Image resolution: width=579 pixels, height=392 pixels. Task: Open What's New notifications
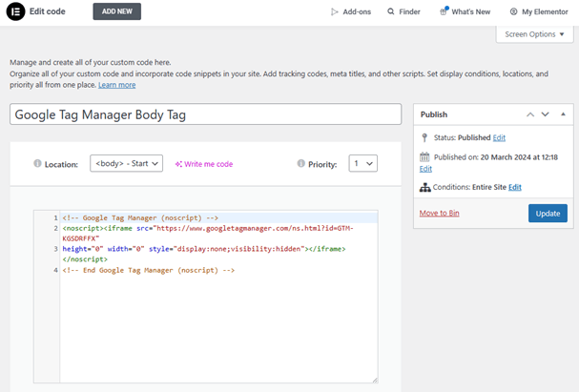click(465, 11)
